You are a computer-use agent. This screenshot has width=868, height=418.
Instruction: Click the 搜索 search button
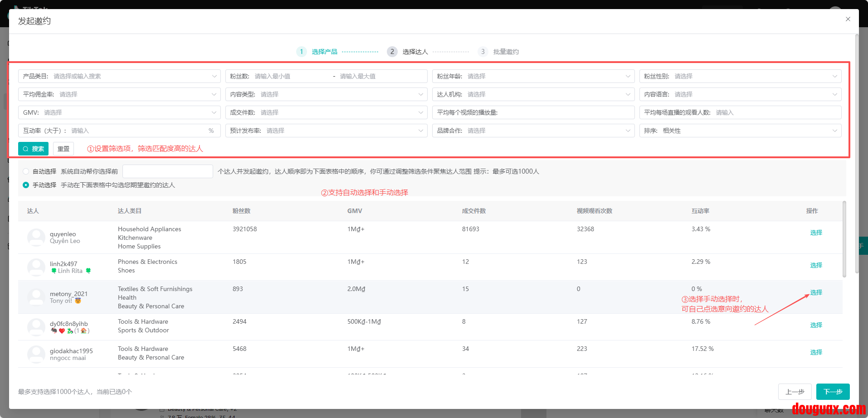pyautogui.click(x=33, y=149)
